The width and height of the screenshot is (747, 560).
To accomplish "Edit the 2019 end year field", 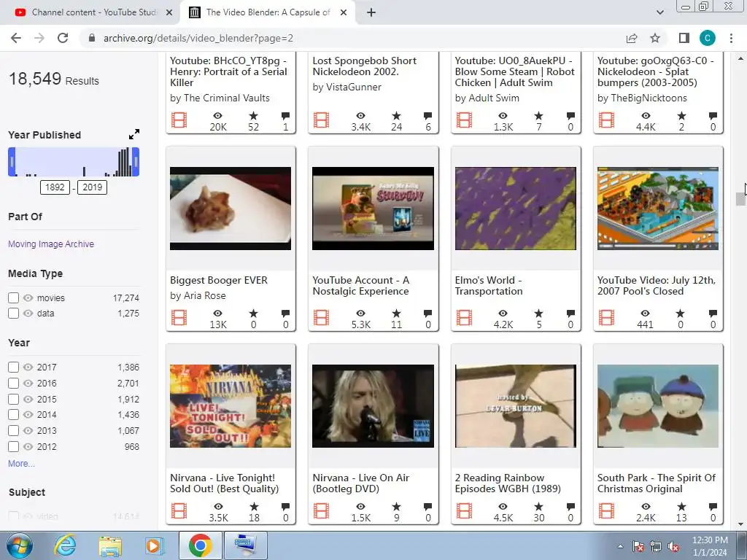I will click(92, 187).
